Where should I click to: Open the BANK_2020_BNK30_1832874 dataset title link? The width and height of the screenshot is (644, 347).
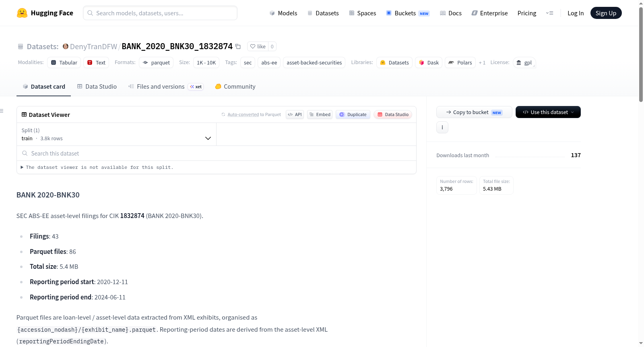coord(177,46)
